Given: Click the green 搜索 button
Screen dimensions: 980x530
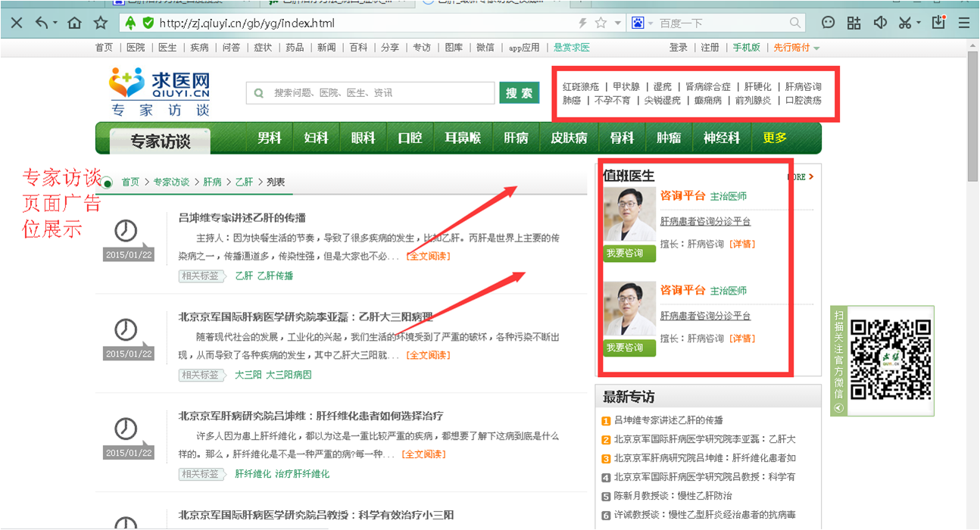Looking at the screenshot, I should (x=519, y=93).
